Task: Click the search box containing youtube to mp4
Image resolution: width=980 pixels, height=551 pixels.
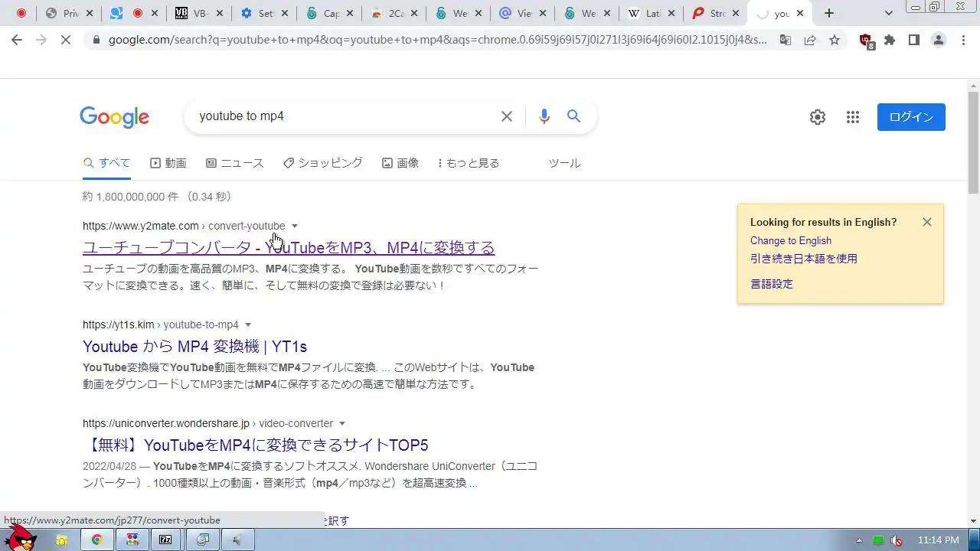Action: pos(345,116)
